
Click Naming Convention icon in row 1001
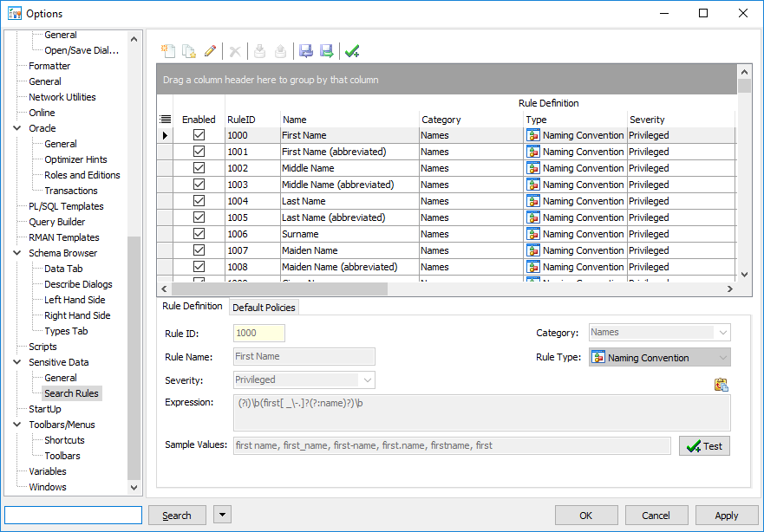point(533,152)
